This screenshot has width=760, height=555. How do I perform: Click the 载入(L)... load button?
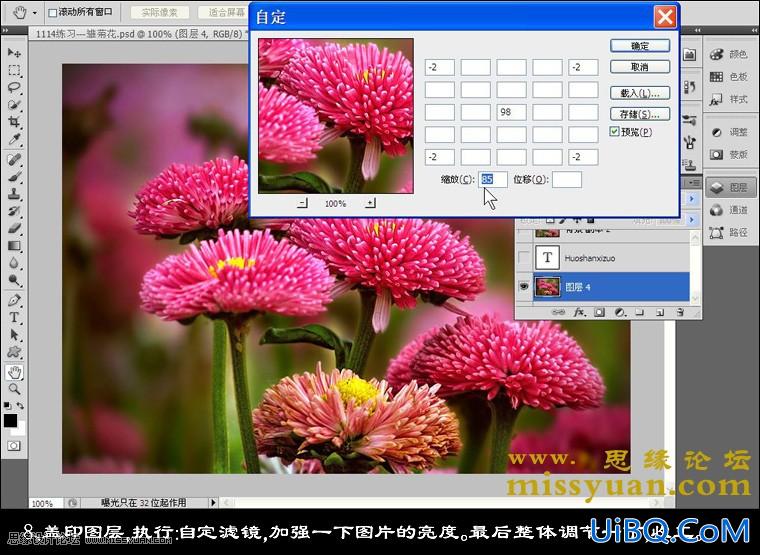[x=640, y=93]
